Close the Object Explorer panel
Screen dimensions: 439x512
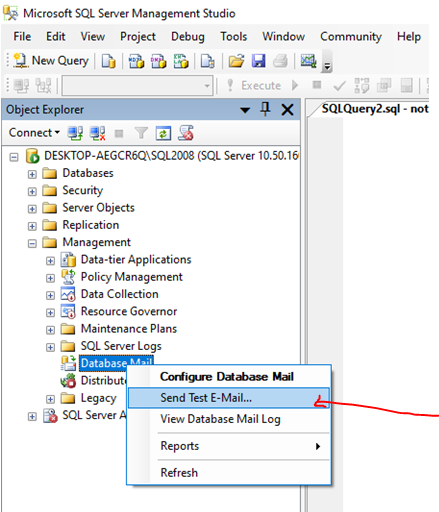pos(287,110)
